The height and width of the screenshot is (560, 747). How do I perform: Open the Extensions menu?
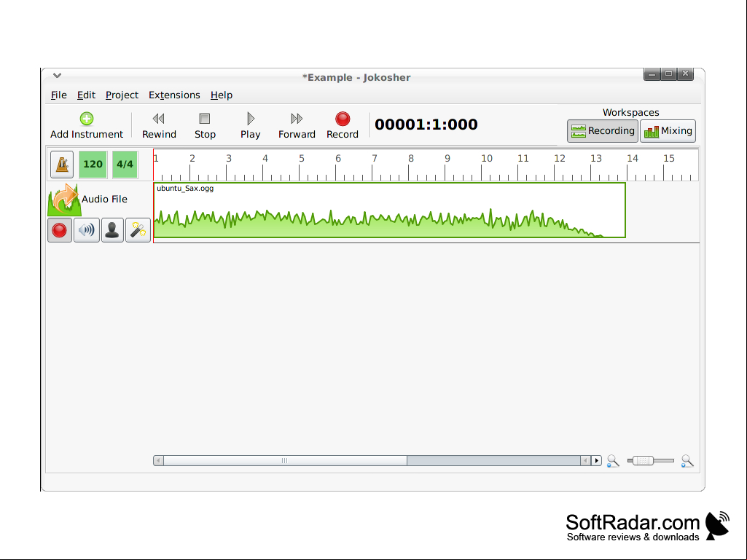click(174, 95)
